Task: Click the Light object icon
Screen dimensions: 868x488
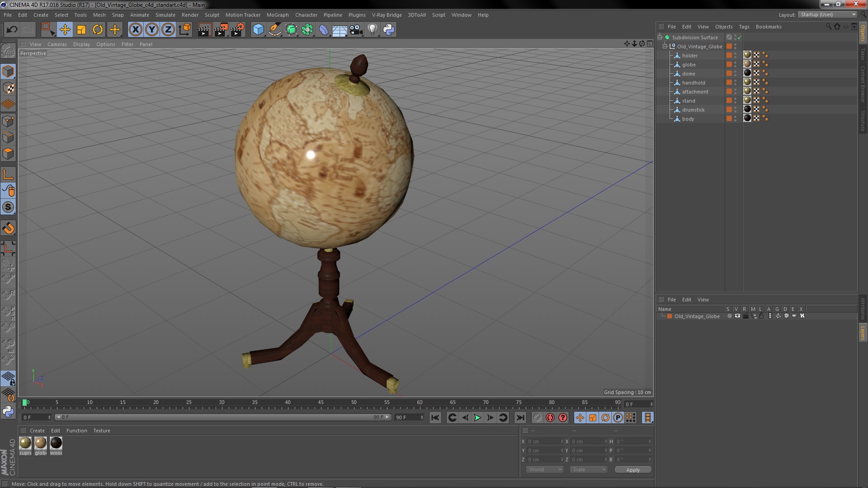Action: click(372, 30)
